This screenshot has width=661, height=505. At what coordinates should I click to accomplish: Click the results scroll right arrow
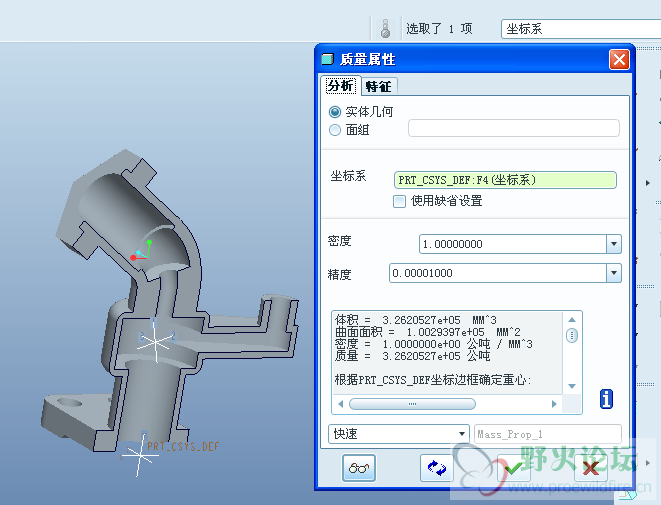coord(554,404)
